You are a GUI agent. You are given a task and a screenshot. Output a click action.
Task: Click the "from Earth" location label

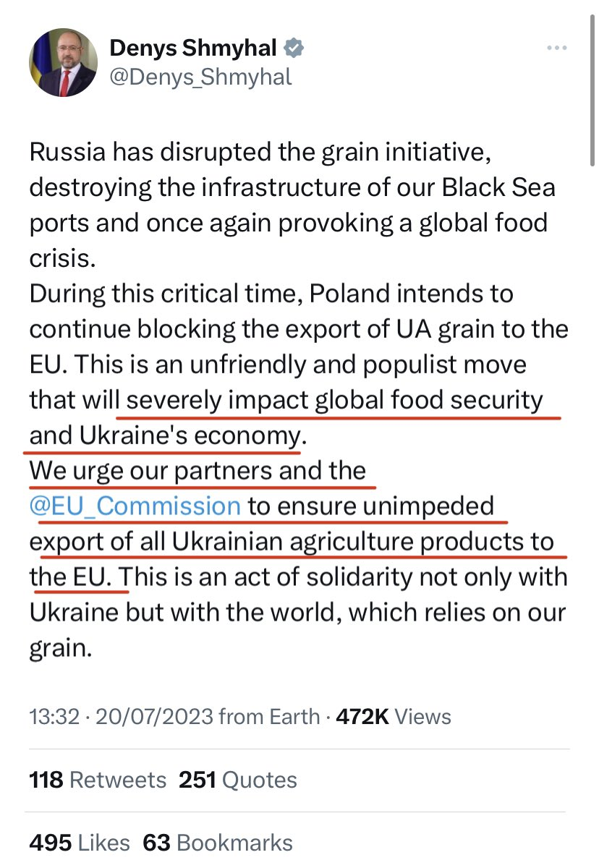coord(269,716)
